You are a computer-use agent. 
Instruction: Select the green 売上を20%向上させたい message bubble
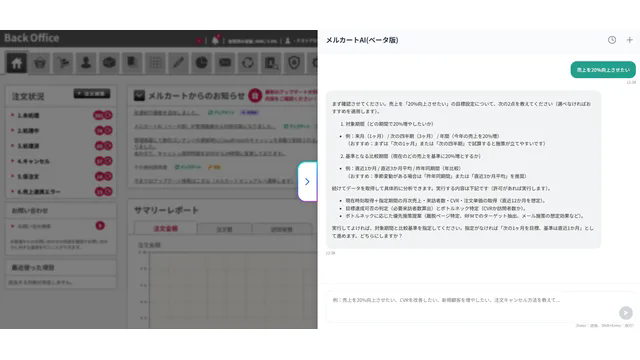click(603, 70)
